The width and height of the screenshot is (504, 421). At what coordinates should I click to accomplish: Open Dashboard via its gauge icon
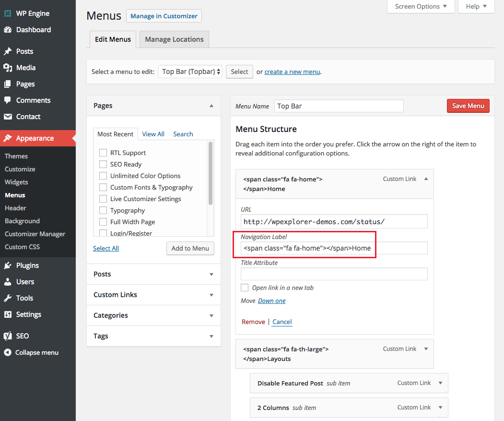pos(8,30)
